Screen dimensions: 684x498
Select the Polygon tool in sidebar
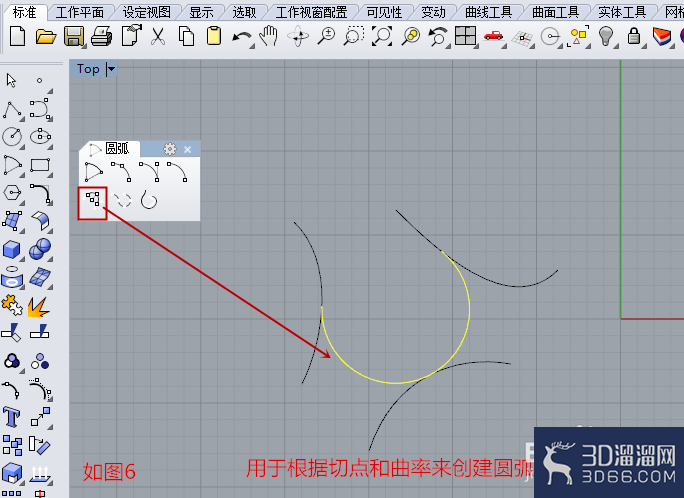tap(12, 193)
